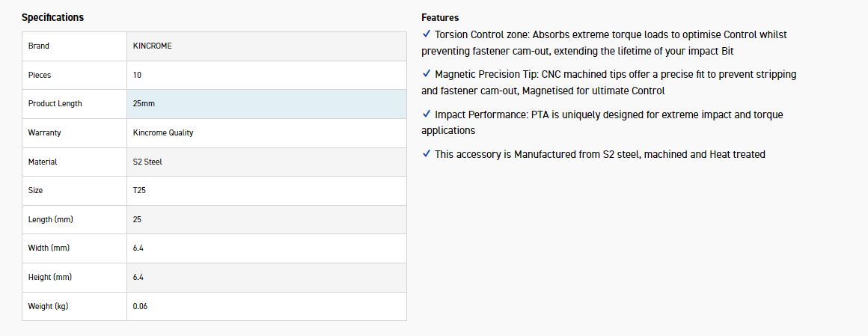Image resolution: width=868 pixels, height=336 pixels.
Task: Select the S2 Steel material value
Action: [147, 162]
